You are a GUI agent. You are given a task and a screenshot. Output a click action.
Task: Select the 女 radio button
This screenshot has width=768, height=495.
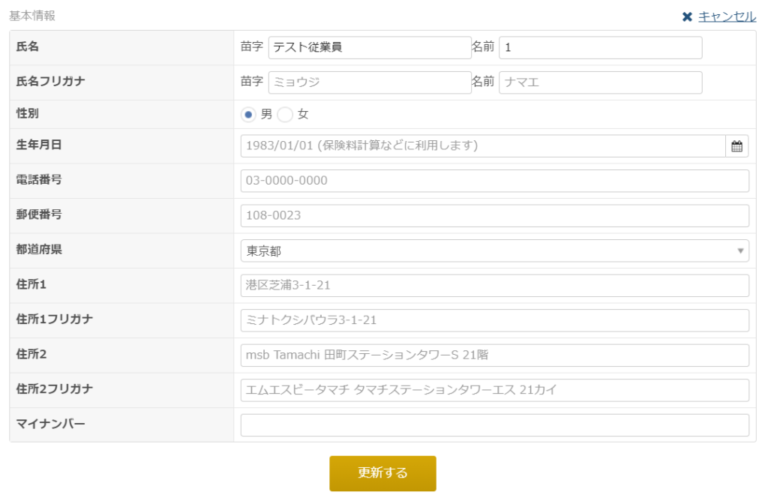click(285, 114)
